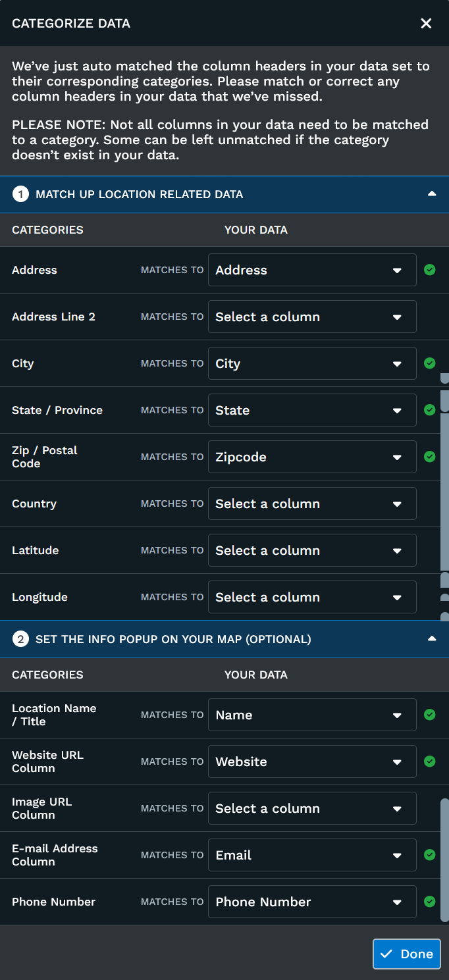Open the Latitude column dropdown
Screen dimensions: 449x980
(x=312, y=550)
